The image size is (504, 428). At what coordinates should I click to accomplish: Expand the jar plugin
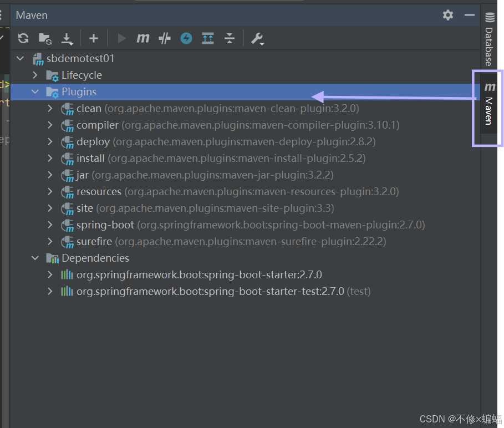(x=50, y=175)
